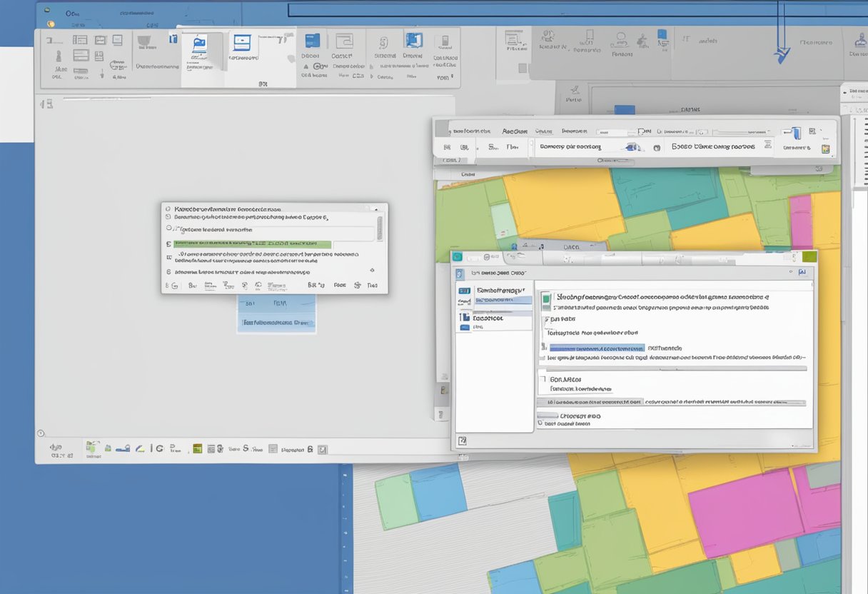Image resolution: width=868 pixels, height=594 pixels.
Task: Click the green page icon beside dialog heading
Action: coord(546,298)
